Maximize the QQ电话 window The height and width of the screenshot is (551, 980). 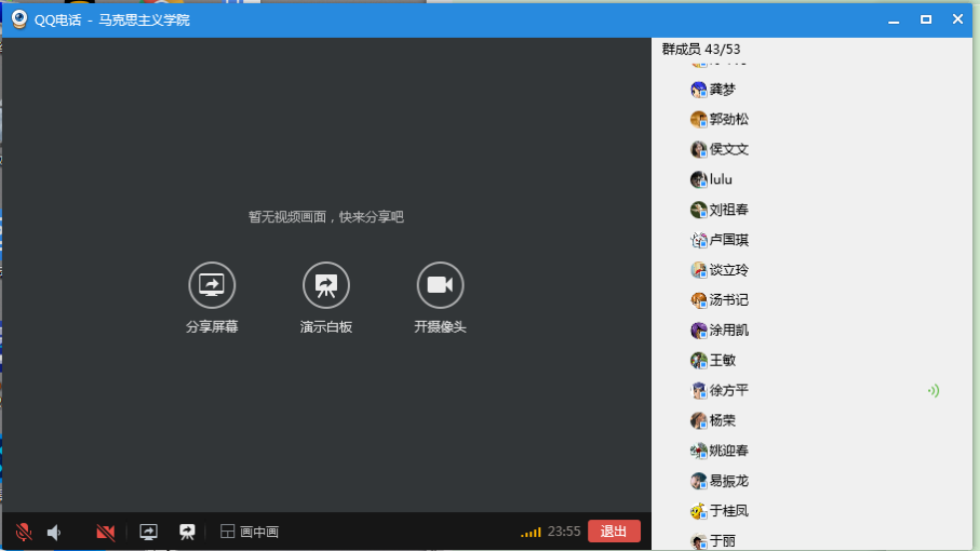926,19
